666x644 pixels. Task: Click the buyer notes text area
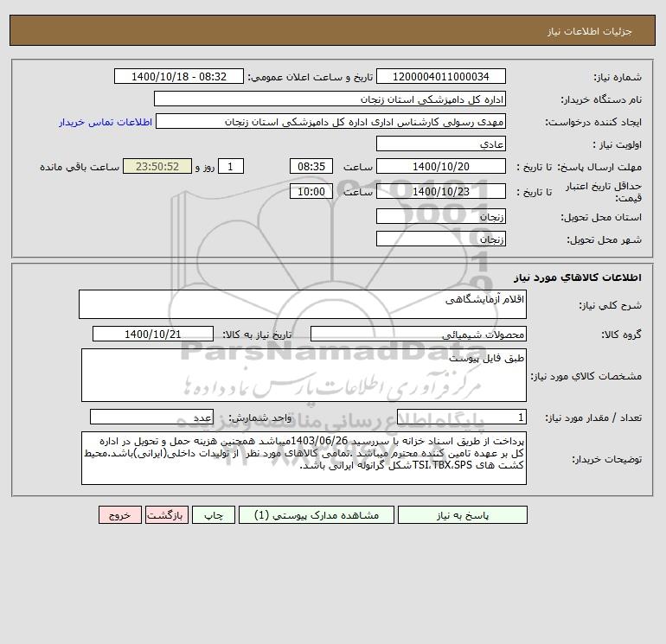point(304,458)
